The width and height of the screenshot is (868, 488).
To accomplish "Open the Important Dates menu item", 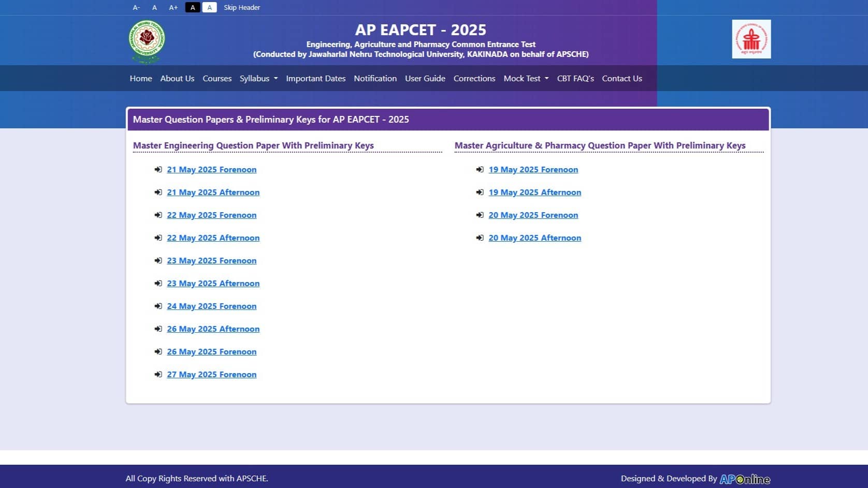I will point(316,78).
